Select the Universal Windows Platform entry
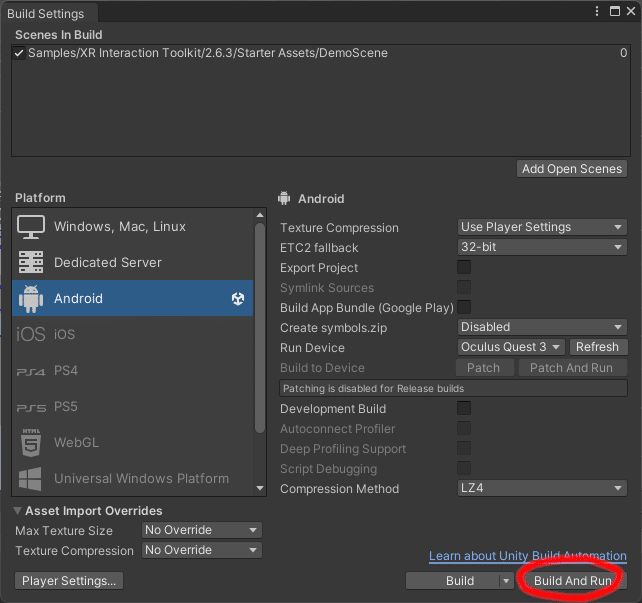 pyautogui.click(x=133, y=479)
